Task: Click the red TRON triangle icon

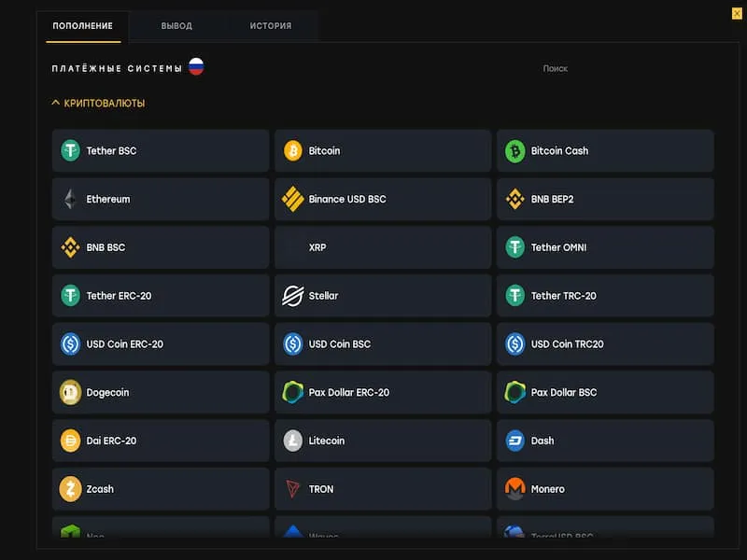Action: (x=292, y=489)
